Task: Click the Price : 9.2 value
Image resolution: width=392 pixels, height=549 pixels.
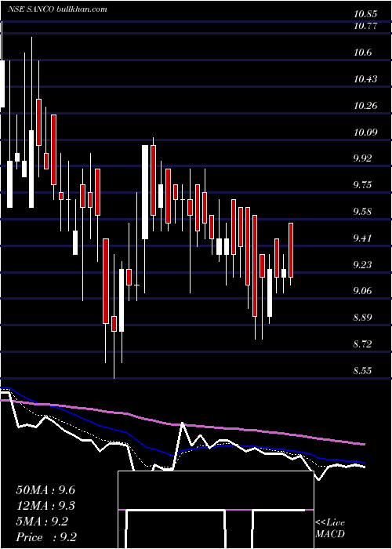Action: 46,537
